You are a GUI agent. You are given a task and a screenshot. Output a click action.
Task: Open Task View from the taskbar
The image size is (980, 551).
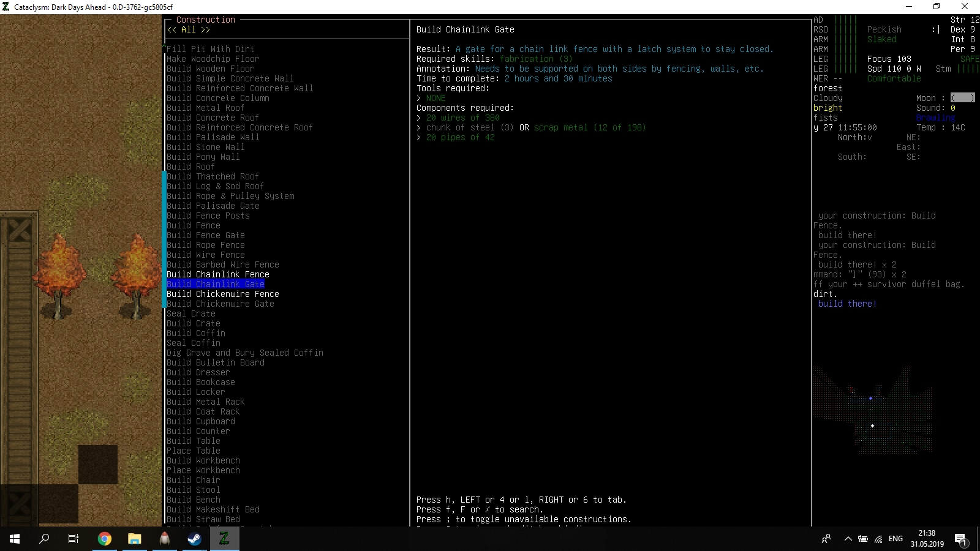[73, 539]
